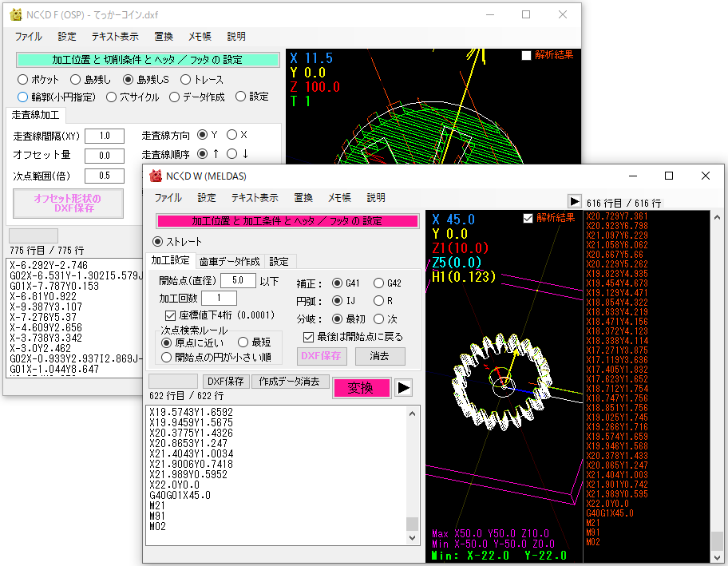Click scroll up arrow of code textbox
Screen dimensions: 728x566
[412, 414]
